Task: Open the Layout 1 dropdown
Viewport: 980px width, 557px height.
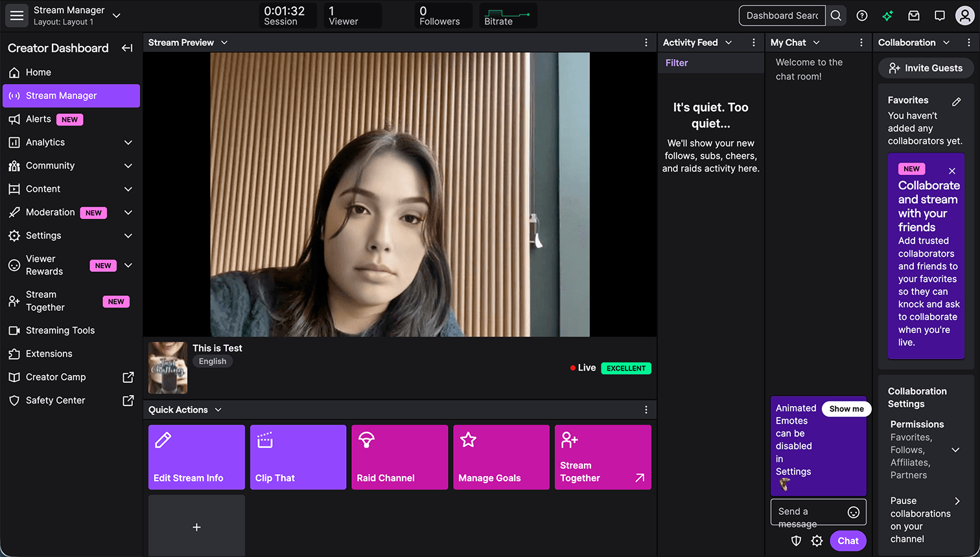Action: (115, 15)
